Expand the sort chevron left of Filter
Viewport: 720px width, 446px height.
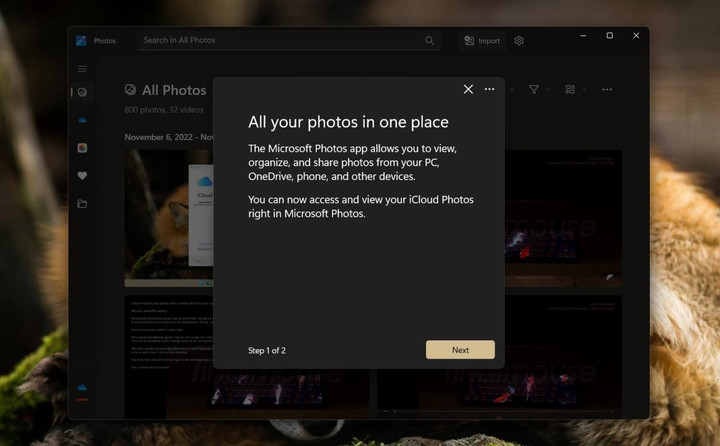click(x=512, y=90)
